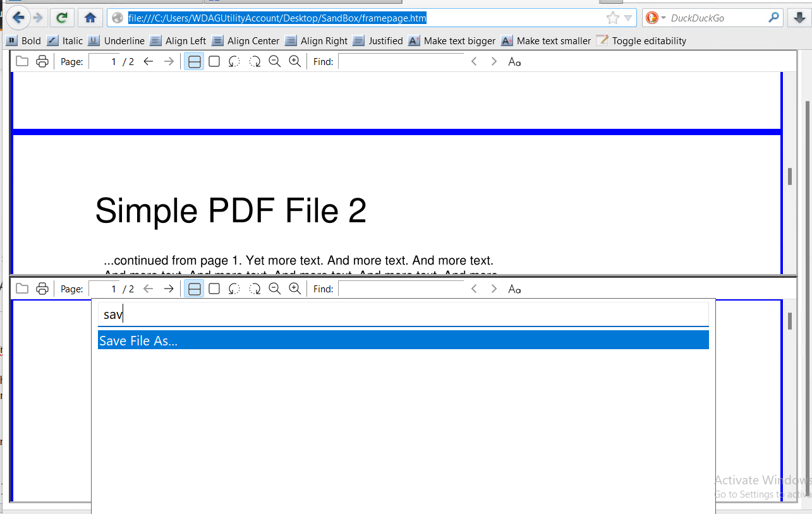Screen dimensions: 812x514
Task: Click the lower PDF frame scrollbar thumb
Action: pos(790,321)
